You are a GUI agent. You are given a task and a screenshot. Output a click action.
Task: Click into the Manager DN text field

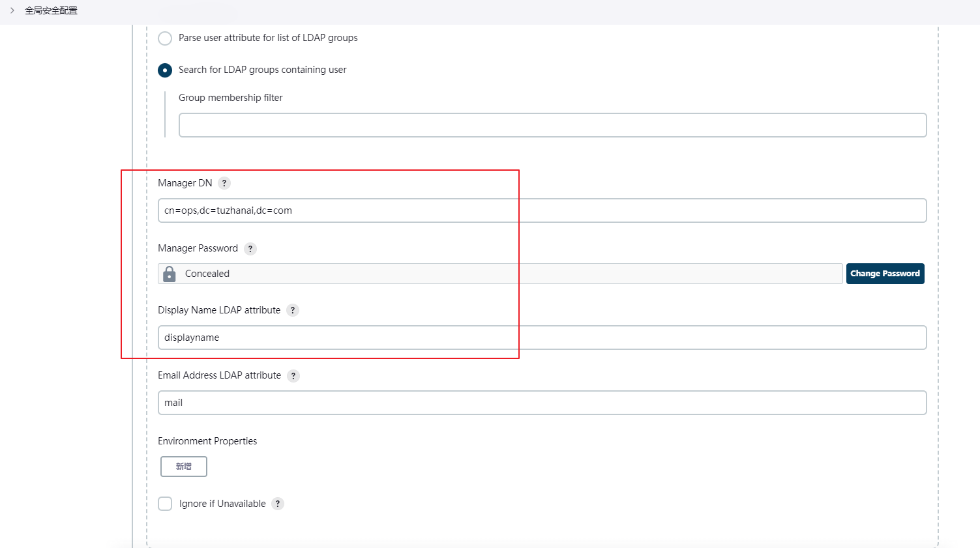click(542, 210)
